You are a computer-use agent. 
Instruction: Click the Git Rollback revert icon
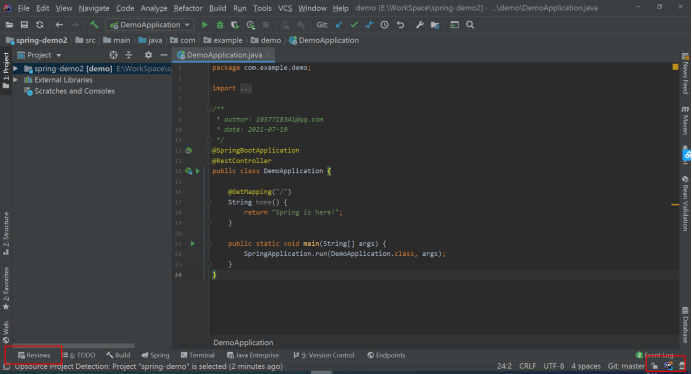400,25
